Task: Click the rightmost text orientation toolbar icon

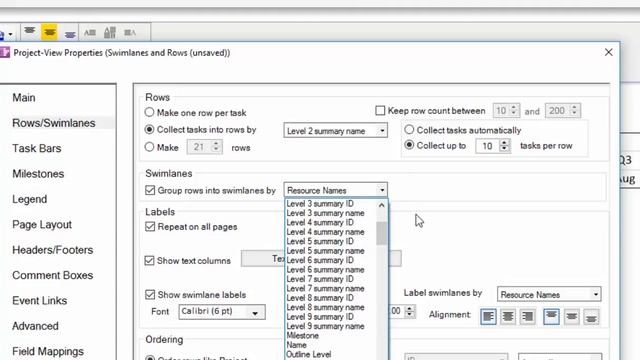Action: pyautogui.click(x=130, y=32)
